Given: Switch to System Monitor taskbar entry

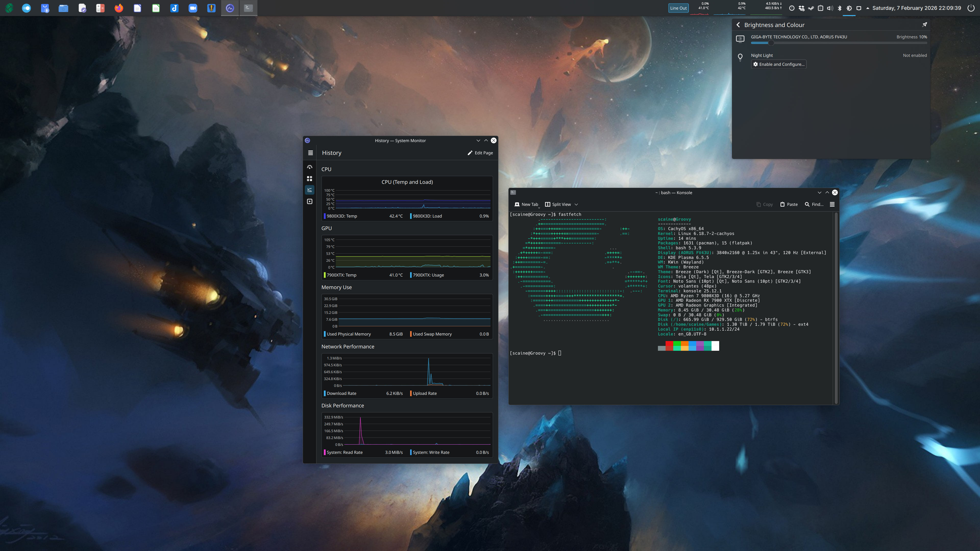Looking at the screenshot, I should [x=230, y=8].
